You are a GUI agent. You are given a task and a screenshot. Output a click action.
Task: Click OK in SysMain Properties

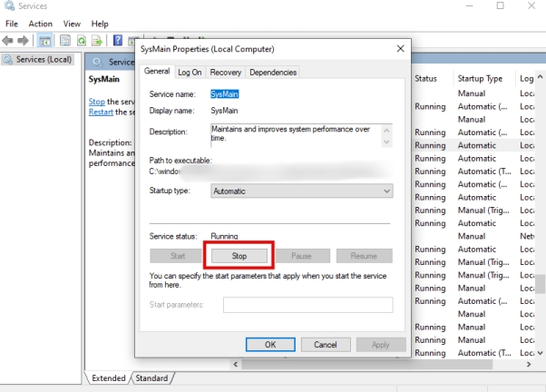point(270,345)
